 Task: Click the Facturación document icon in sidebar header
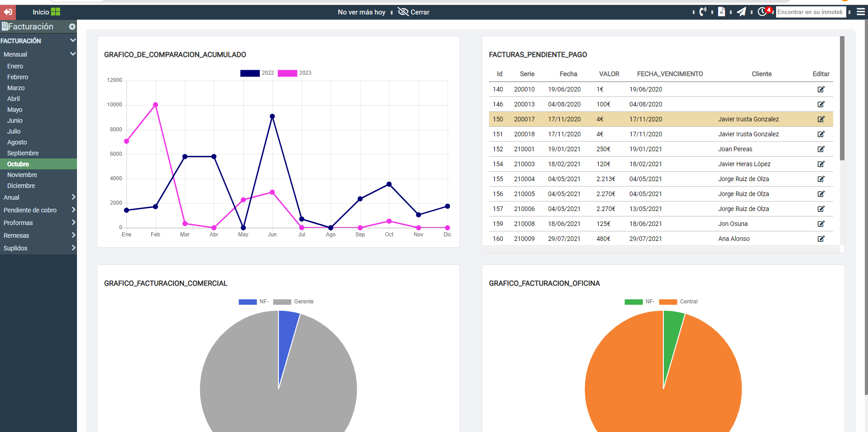pyautogui.click(x=5, y=26)
